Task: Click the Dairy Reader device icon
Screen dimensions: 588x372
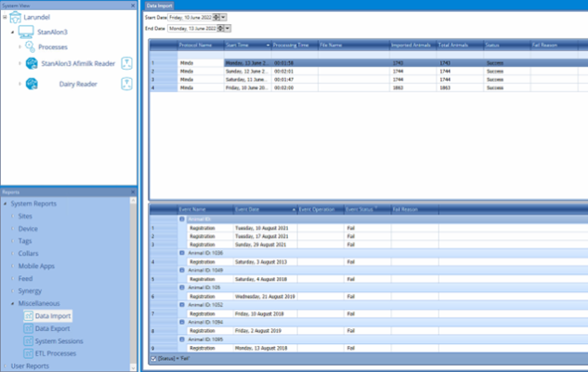Action: point(32,85)
